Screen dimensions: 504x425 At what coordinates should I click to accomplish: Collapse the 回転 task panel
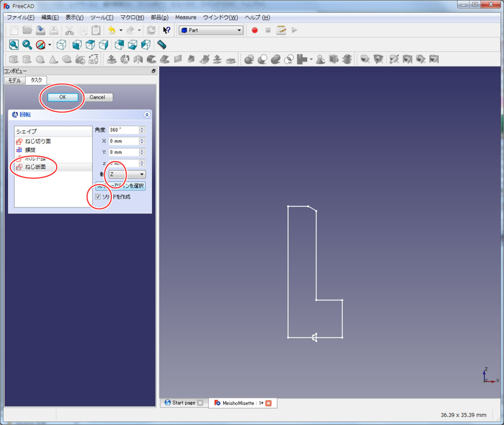point(147,115)
